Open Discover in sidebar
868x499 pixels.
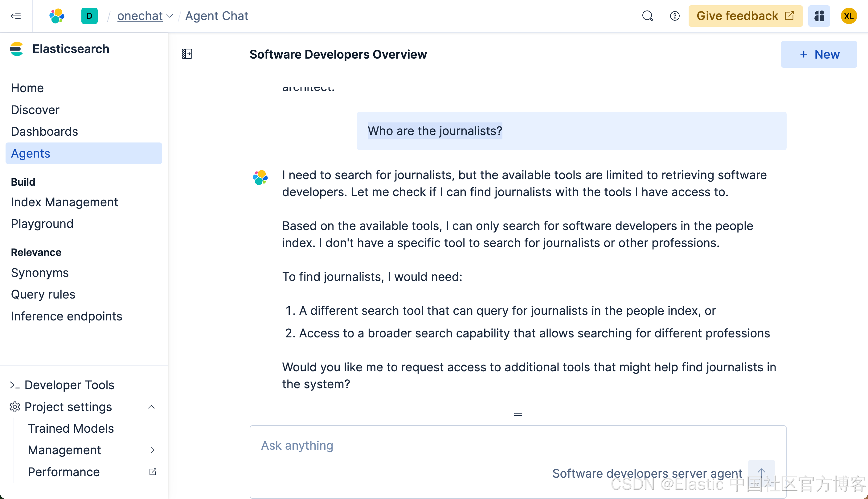click(35, 110)
